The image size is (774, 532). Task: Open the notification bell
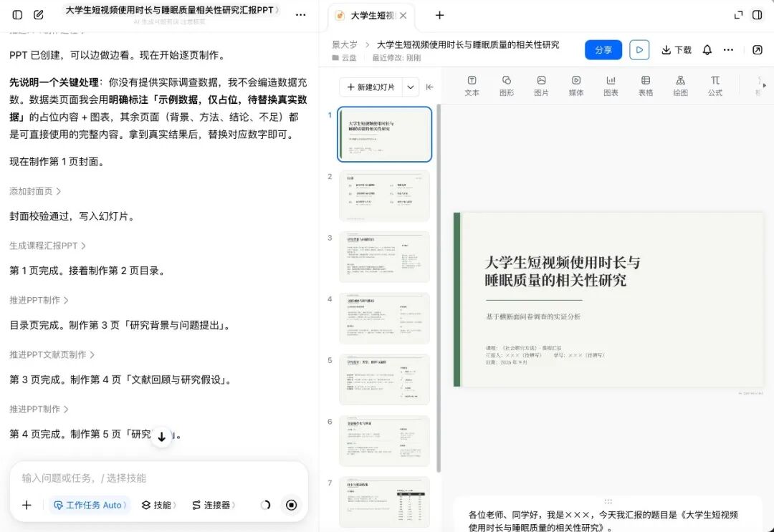pos(707,50)
